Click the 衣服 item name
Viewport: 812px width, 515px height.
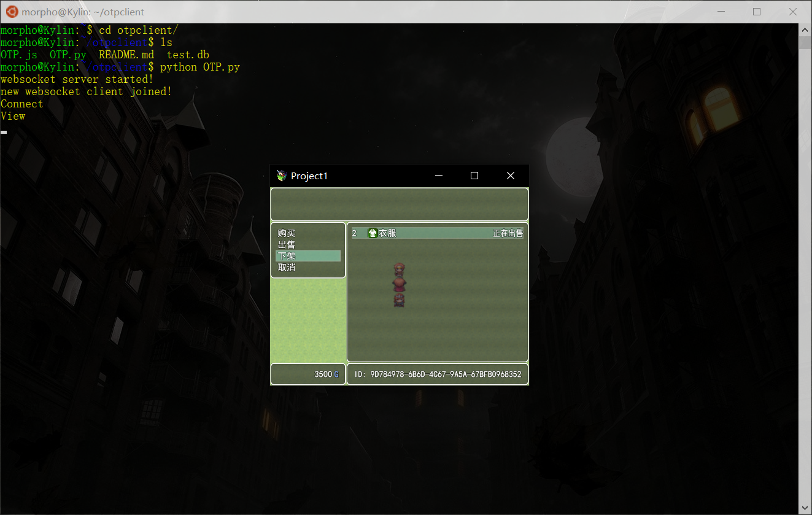pos(387,233)
